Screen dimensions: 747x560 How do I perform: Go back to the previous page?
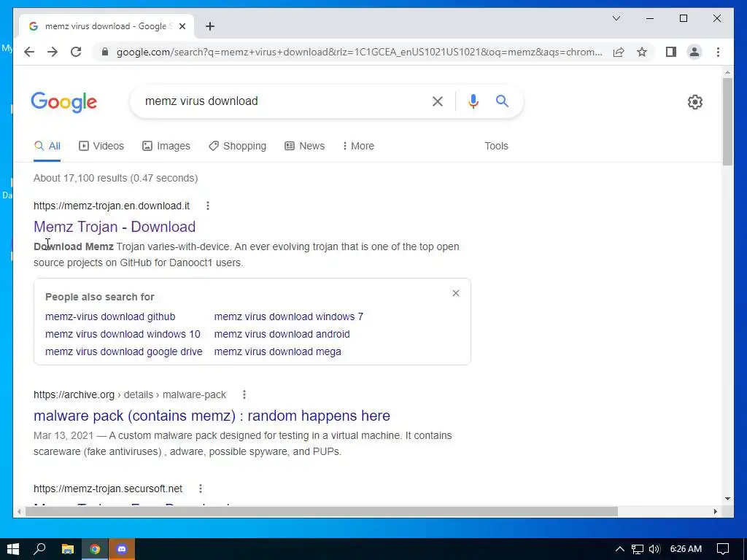29,52
